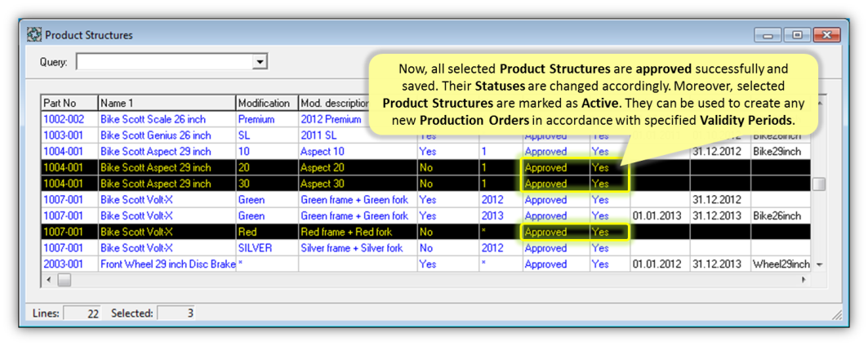Click the active Yes in Aspect 30 row
This screenshot has width=868, height=346.
pyautogui.click(x=609, y=184)
